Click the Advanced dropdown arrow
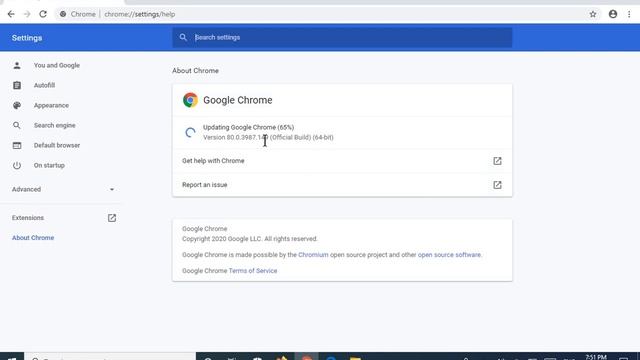Image resolution: width=640 pixels, height=360 pixels. pyautogui.click(x=112, y=189)
